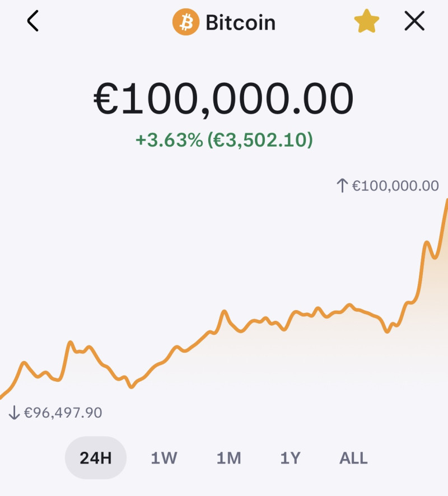Go back using the left chevron arrow
The image size is (448, 496).
coord(33,21)
